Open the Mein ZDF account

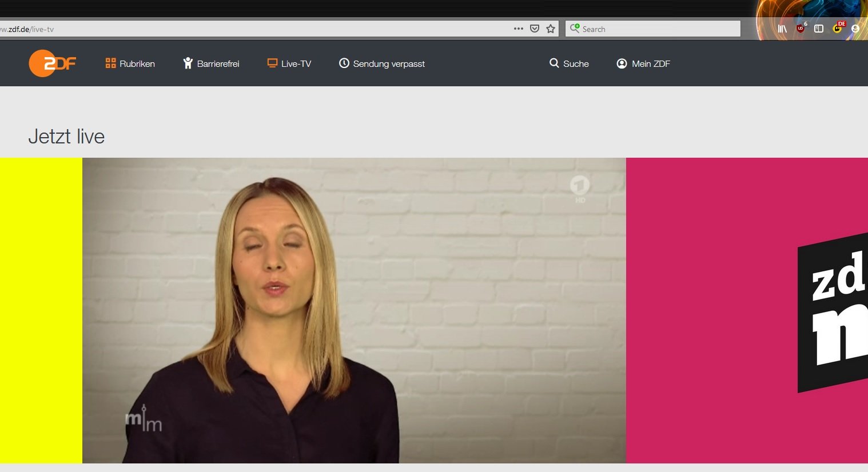tap(643, 63)
